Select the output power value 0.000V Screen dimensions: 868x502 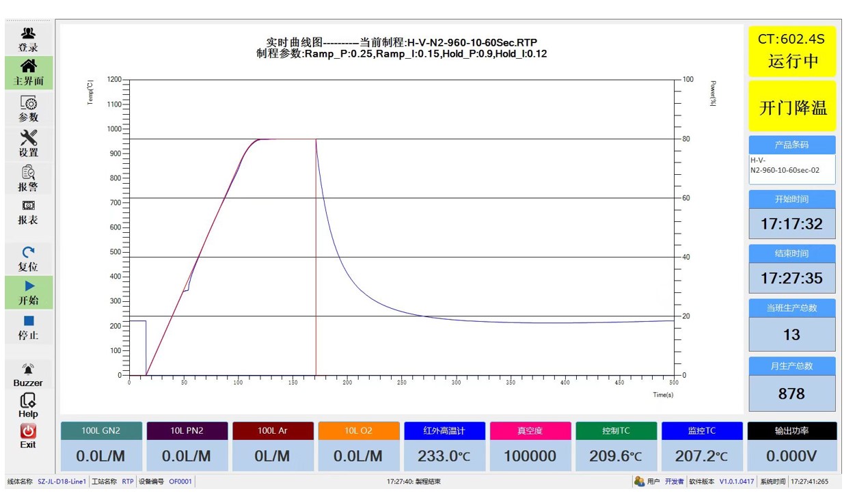pos(792,456)
